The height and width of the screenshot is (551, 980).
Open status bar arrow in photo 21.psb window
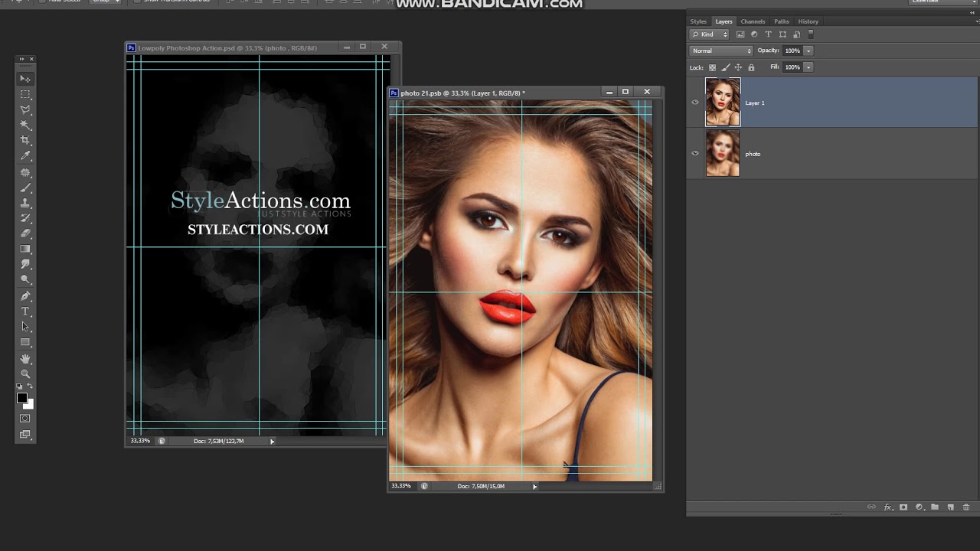(x=534, y=486)
